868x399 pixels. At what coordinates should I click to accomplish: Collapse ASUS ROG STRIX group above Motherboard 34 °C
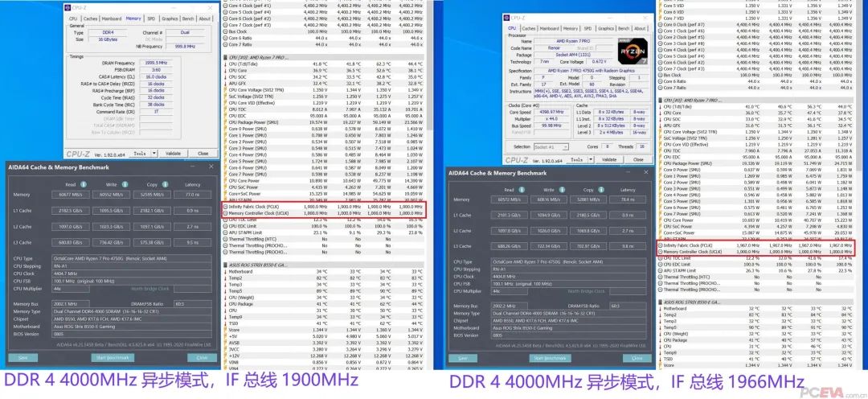225,265
